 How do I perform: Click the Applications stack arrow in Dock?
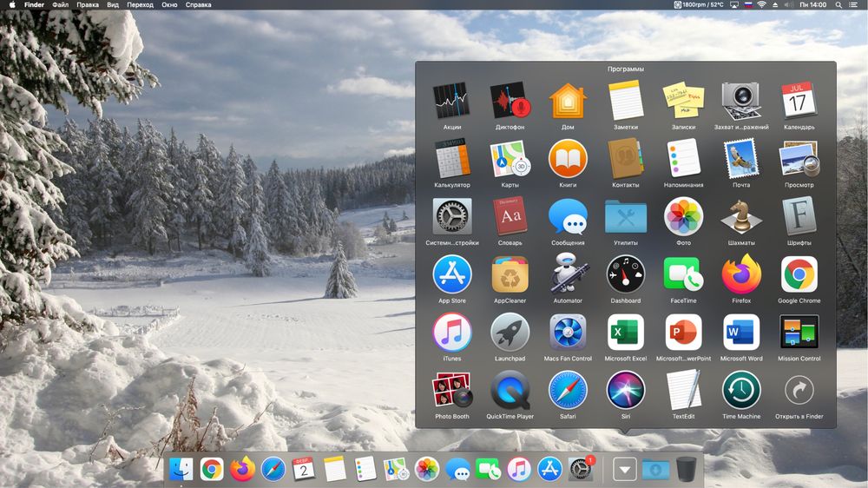coord(624,470)
